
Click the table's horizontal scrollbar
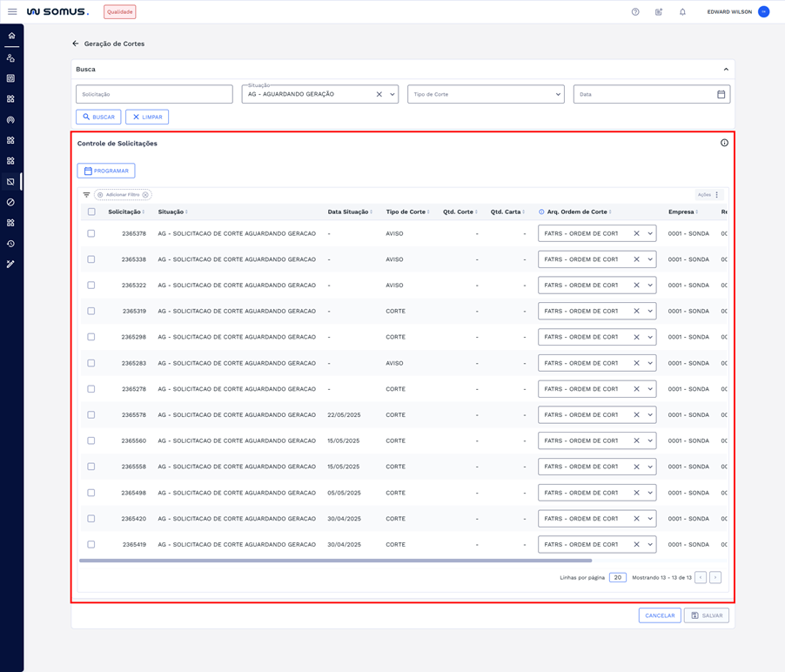(x=335, y=561)
